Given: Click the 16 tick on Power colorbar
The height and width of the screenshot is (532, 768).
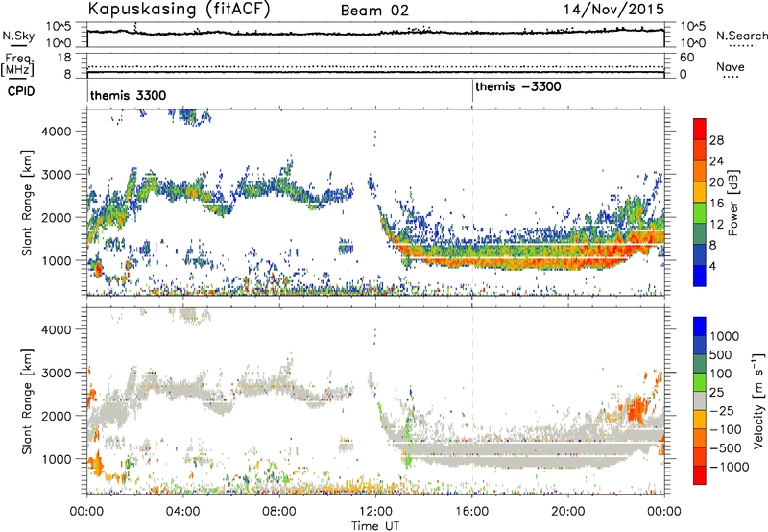Looking at the screenshot, I should click(716, 204).
